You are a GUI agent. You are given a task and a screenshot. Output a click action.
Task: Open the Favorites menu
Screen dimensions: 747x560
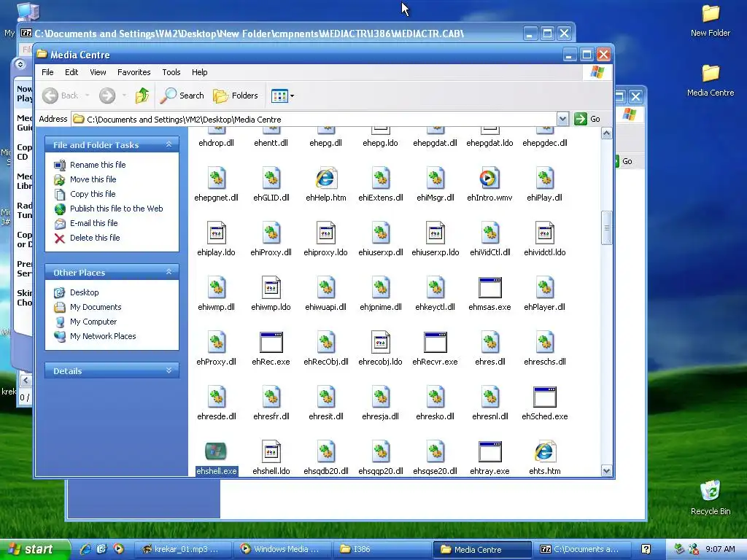pyautogui.click(x=134, y=72)
